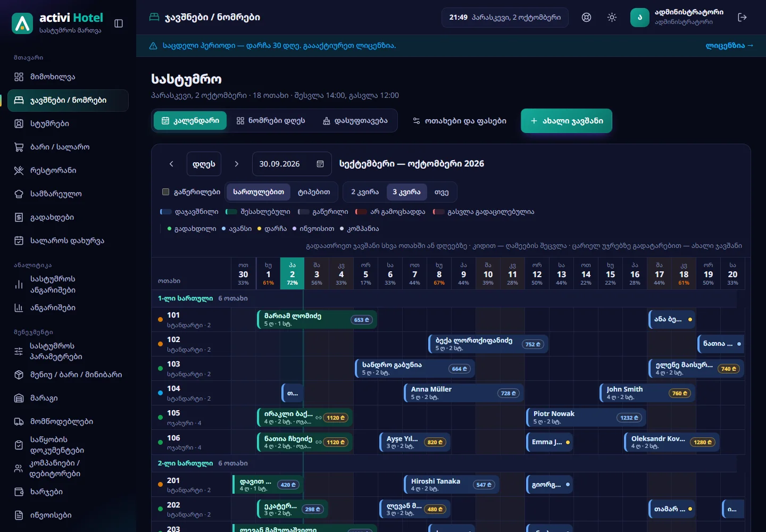Open the support lifebuoy icon in header
Image resolution: width=766 pixels, height=532 pixels.
coord(586,18)
